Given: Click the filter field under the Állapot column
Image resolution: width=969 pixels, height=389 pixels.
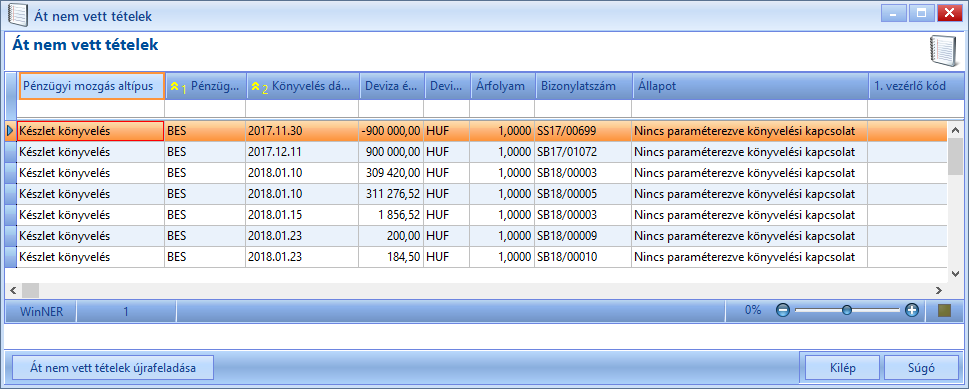Looking at the screenshot, I should tap(749, 109).
